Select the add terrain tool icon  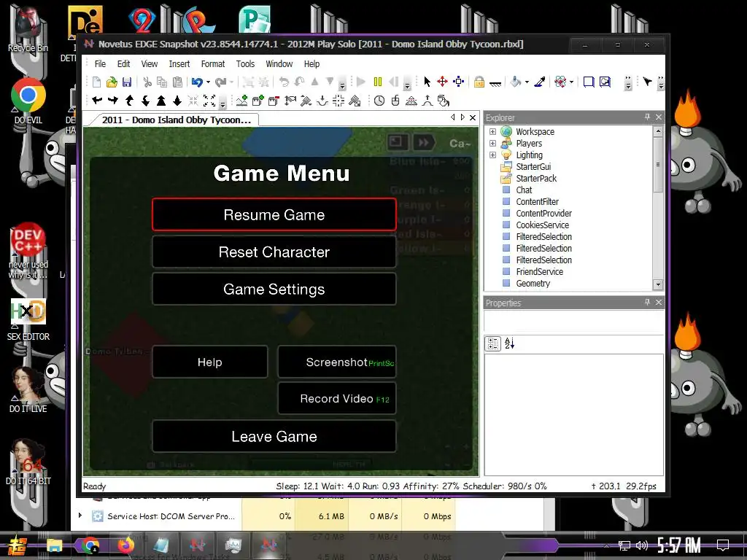tap(242, 101)
